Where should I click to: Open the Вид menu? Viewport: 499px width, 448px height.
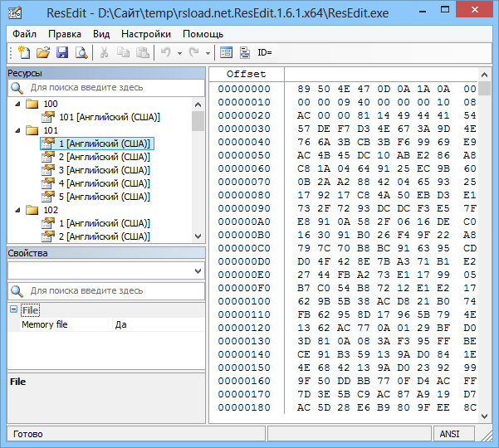coord(101,34)
